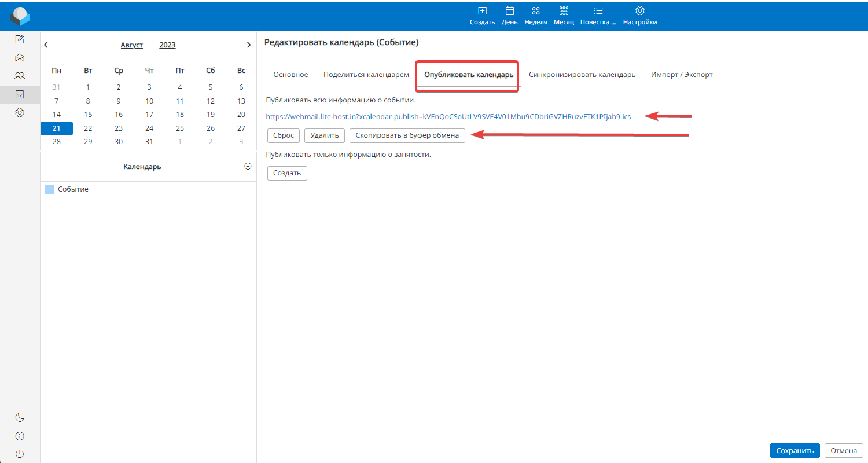This screenshot has height=463, width=868.
Task: Open the mail envelope sidebar icon
Action: [20, 58]
